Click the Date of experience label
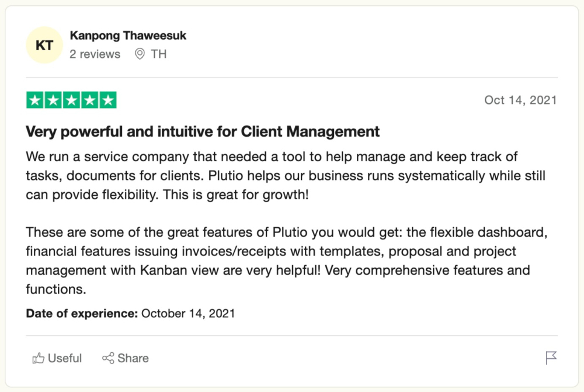The image size is (584, 392). coord(82,313)
